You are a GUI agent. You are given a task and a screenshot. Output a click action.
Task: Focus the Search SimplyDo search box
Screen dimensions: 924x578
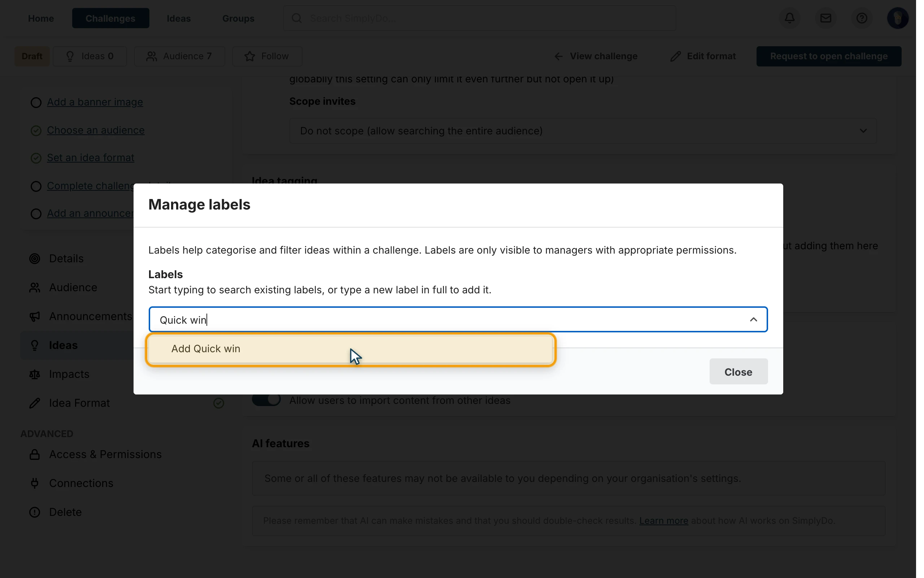(480, 18)
